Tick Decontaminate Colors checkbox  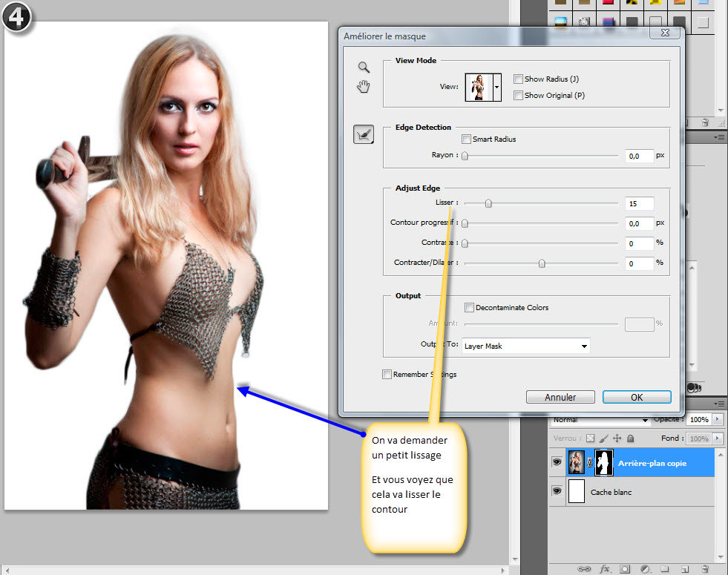coord(469,307)
